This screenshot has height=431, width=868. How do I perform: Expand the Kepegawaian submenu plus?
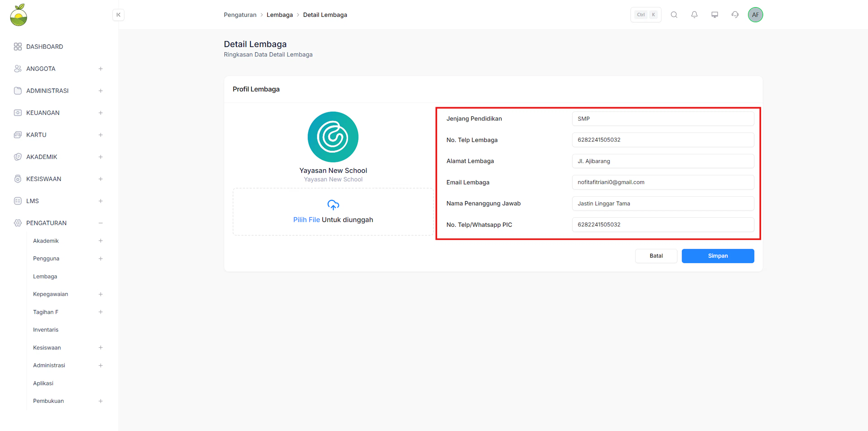[x=100, y=294]
